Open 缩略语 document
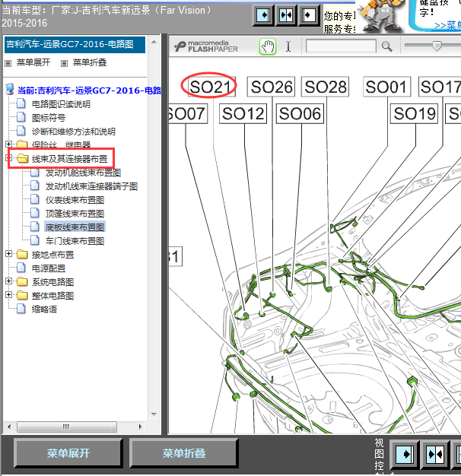The width and height of the screenshot is (461, 476). point(44,309)
